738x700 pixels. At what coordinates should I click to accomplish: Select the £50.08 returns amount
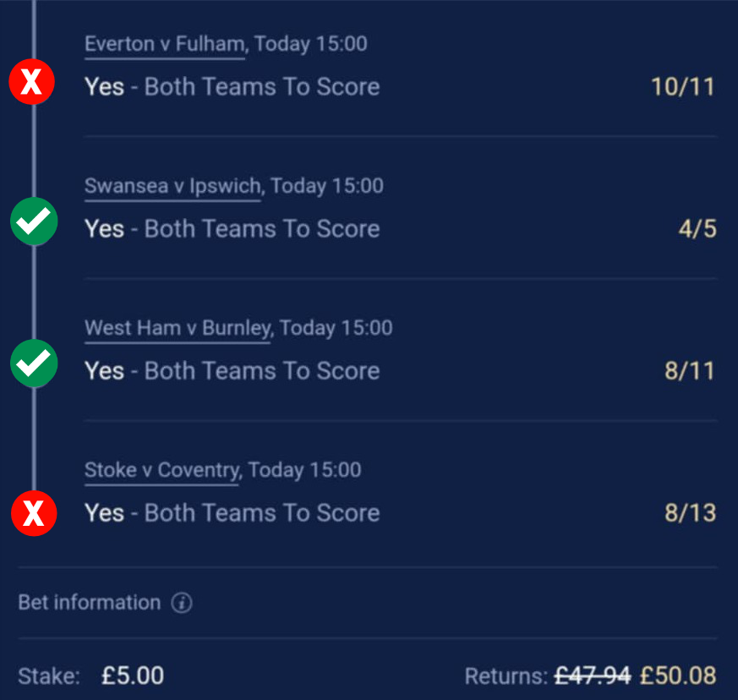677,675
